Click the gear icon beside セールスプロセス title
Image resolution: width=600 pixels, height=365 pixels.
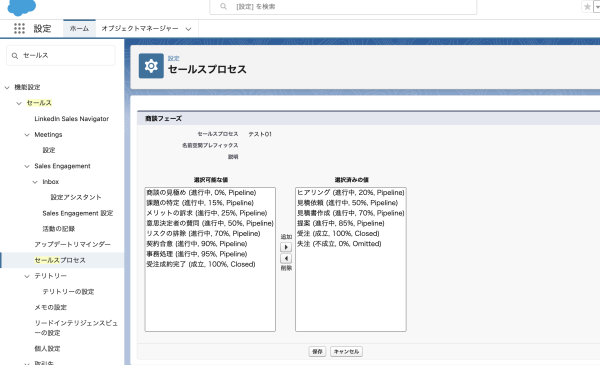(151, 66)
